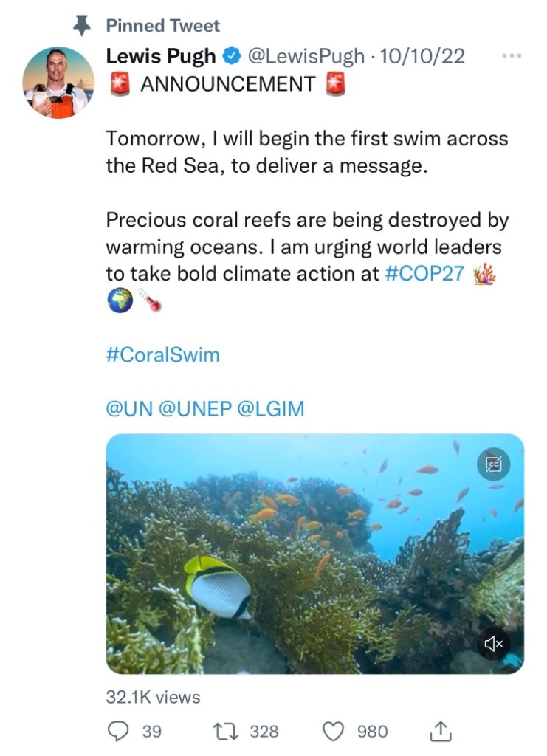
Task: Open the three-dot more options menu
Action: click(512, 56)
